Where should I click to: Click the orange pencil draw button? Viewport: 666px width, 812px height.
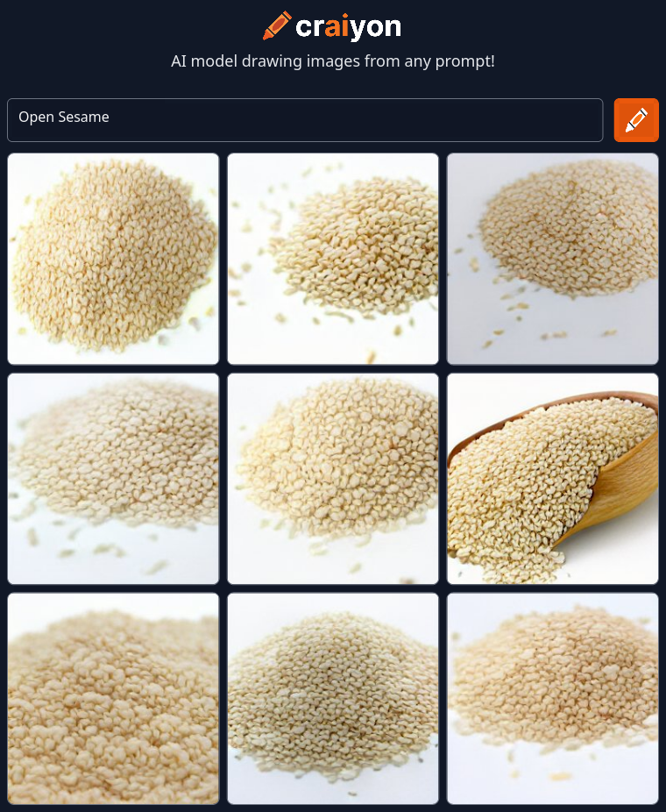click(x=636, y=120)
